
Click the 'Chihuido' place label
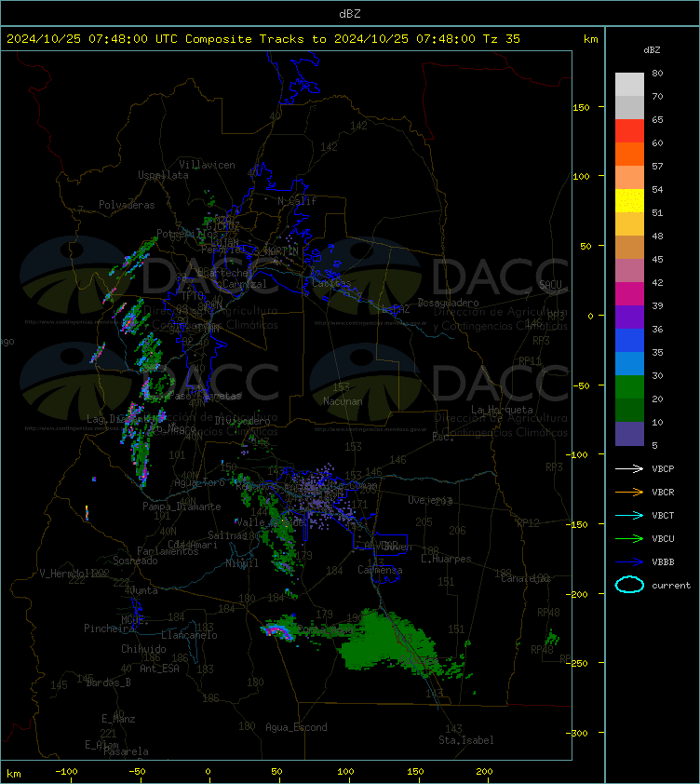143,649
